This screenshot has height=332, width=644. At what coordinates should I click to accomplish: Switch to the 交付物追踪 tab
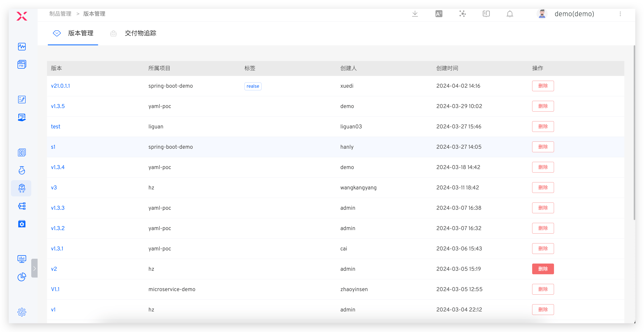point(140,33)
